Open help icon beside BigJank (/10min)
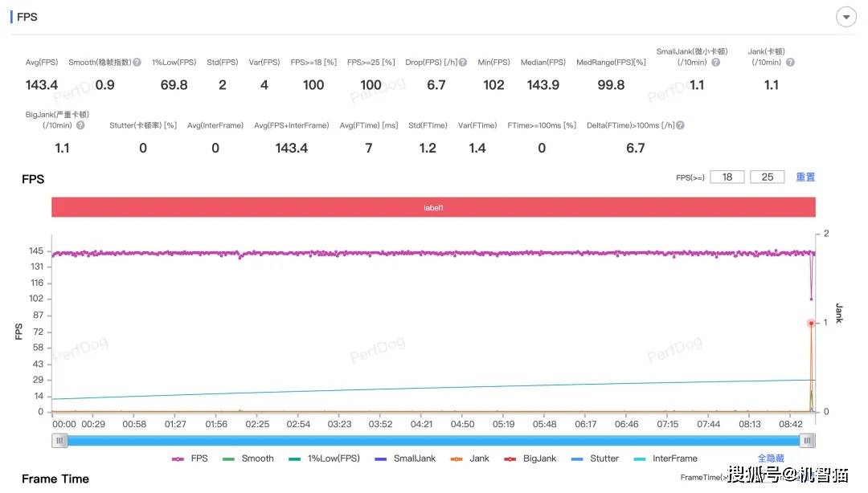 (80, 125)
